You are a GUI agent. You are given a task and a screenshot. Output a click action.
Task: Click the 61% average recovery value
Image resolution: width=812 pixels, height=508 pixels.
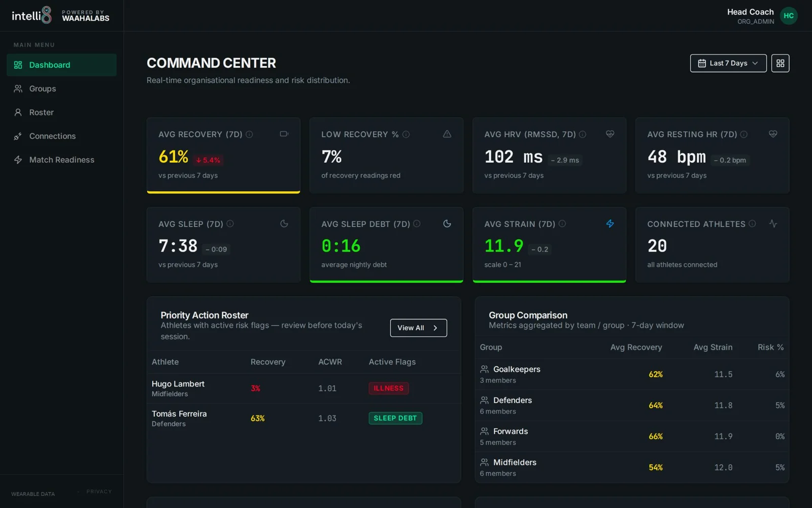pos(174,157)
